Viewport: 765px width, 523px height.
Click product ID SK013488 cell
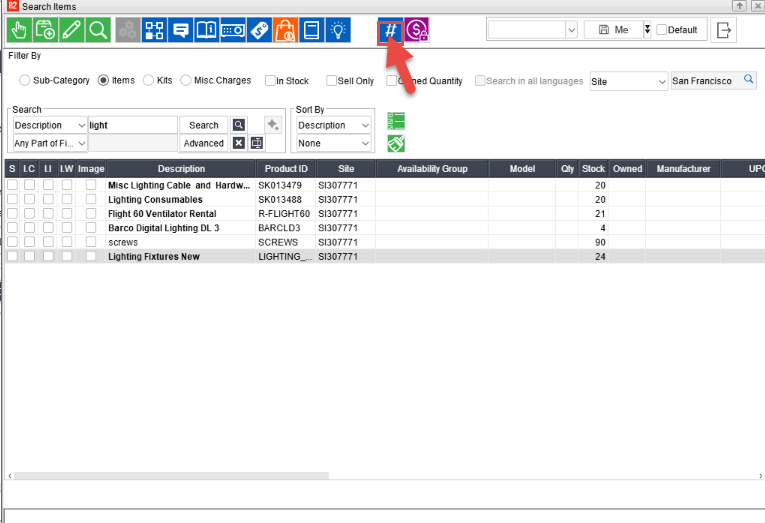[286, 200]
